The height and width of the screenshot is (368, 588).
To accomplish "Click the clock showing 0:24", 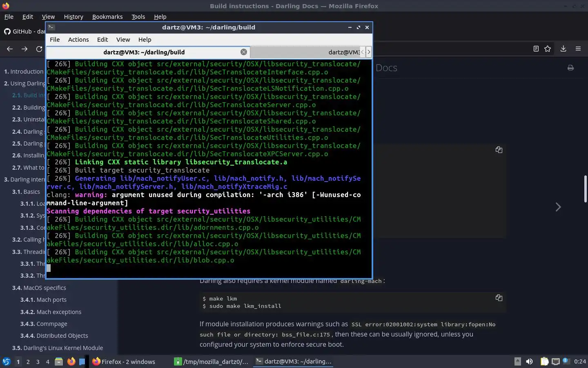I will [x=580, y=361].
